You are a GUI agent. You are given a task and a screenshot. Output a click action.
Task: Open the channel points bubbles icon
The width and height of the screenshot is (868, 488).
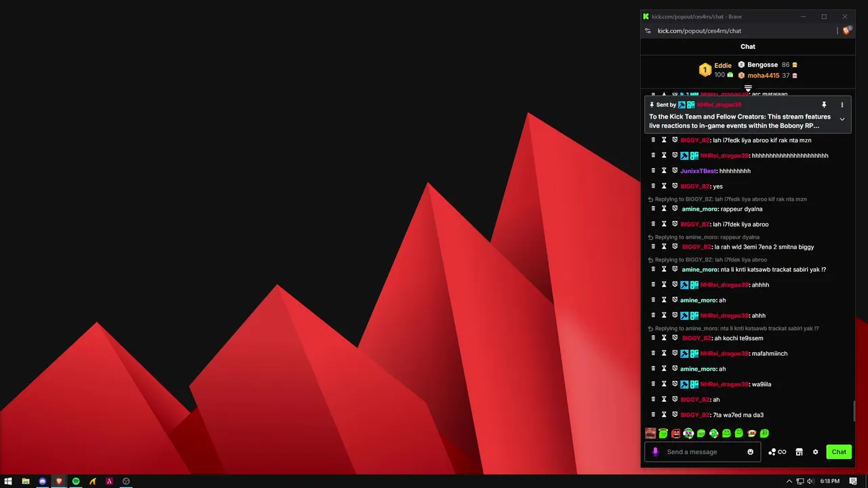pyautogui.click(x=772, y=452)
